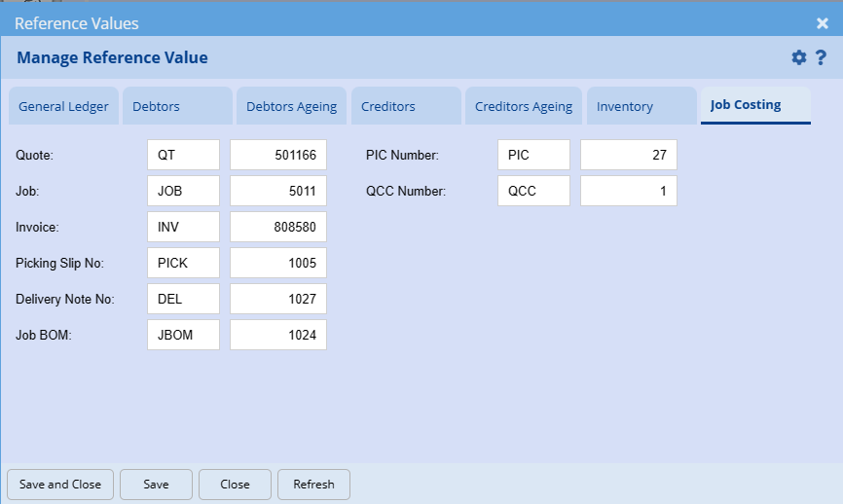843x504 pixels.
Task: Edit the Picking Slip number field 1005
Action: pos(278,263)
